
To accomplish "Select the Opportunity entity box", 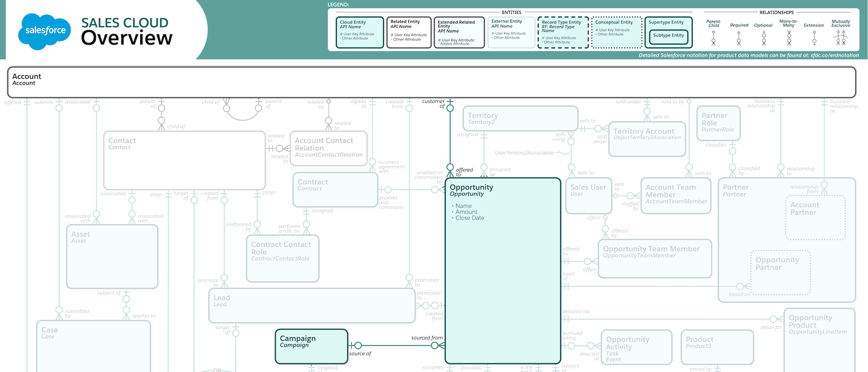I will tap(503, 270).
